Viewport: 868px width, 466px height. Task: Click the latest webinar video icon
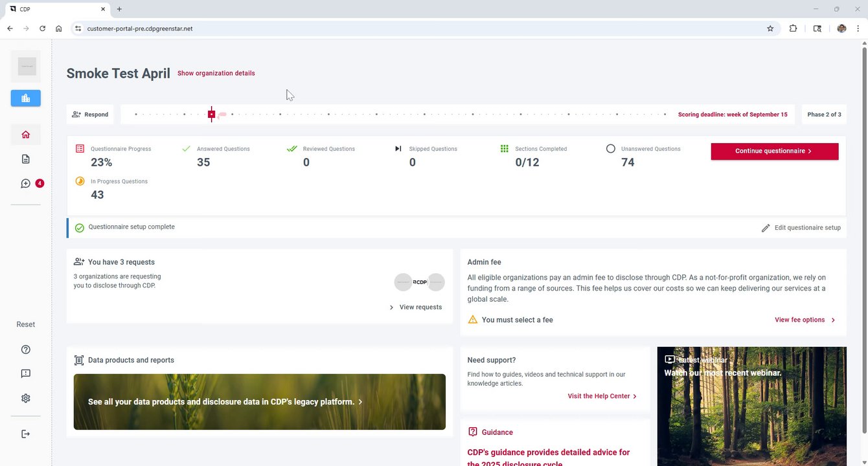pyautogui.click(x=670, y=359)
